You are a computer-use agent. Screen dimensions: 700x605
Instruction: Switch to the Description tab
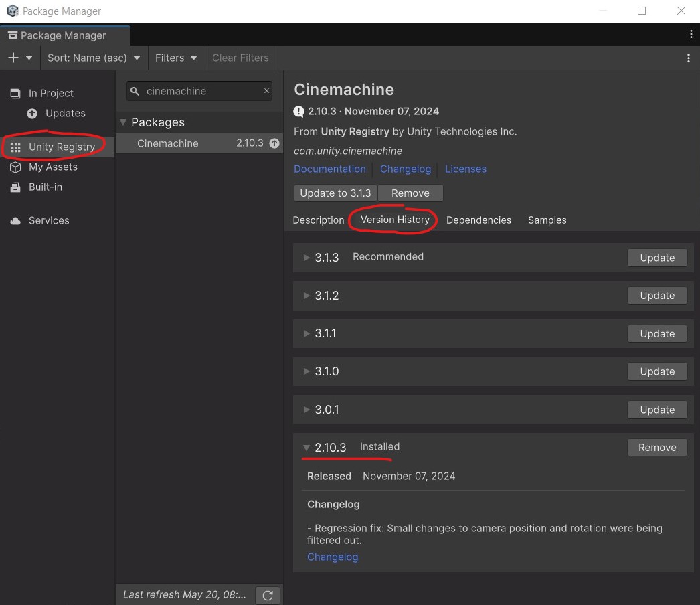coord(319,220)
